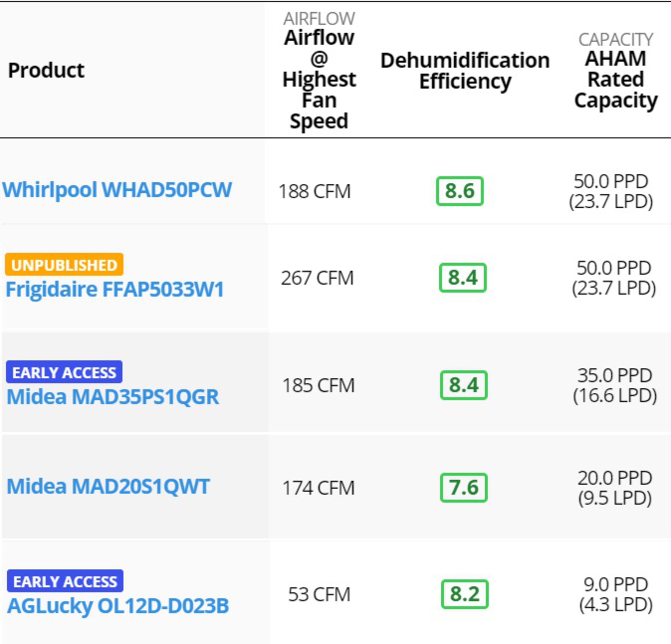Open the AGLucky OL12D-D023B product link

click(x=118, y=606)
